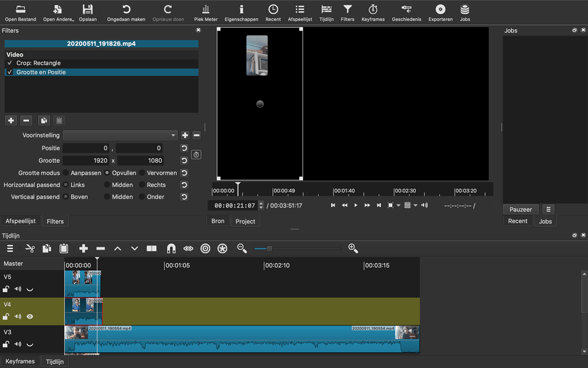588x368 pixels.
Task: Click the Exporteren toolbar icon
Action: (x=440, y=11)
